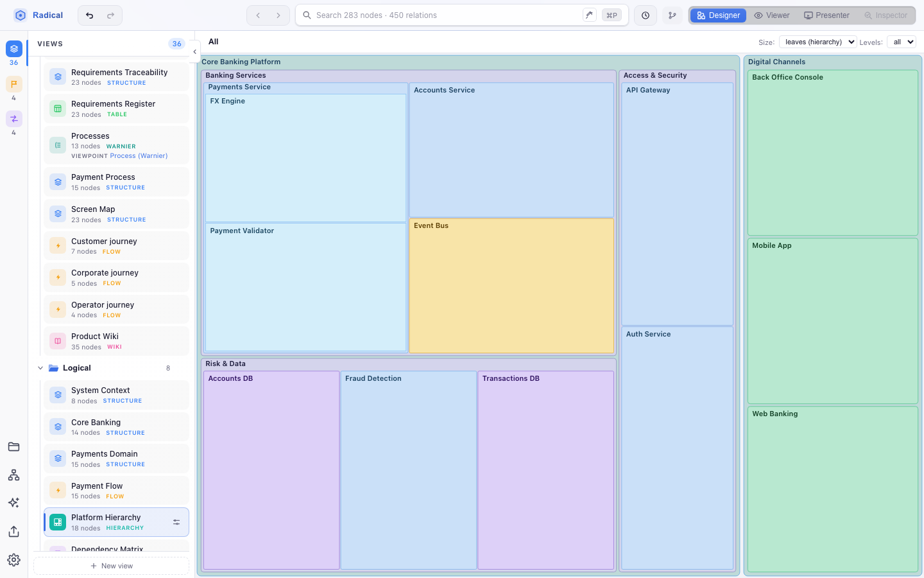
Task: Switch to Inspector mode
Action: click(x=886, y=15)
